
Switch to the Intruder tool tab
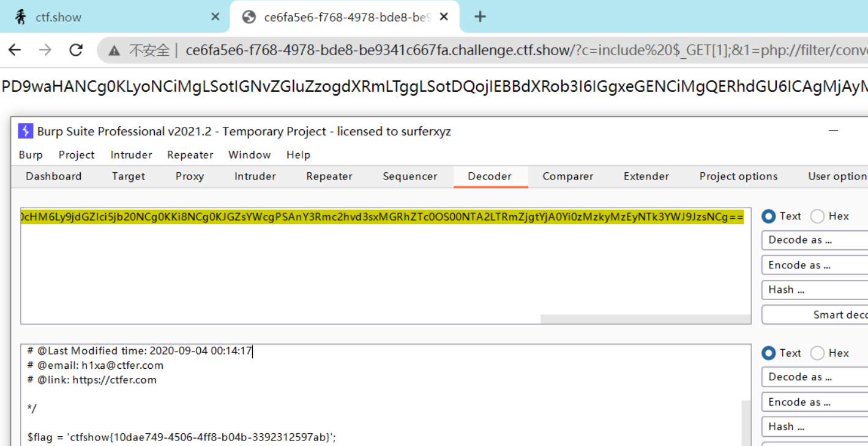255,176
